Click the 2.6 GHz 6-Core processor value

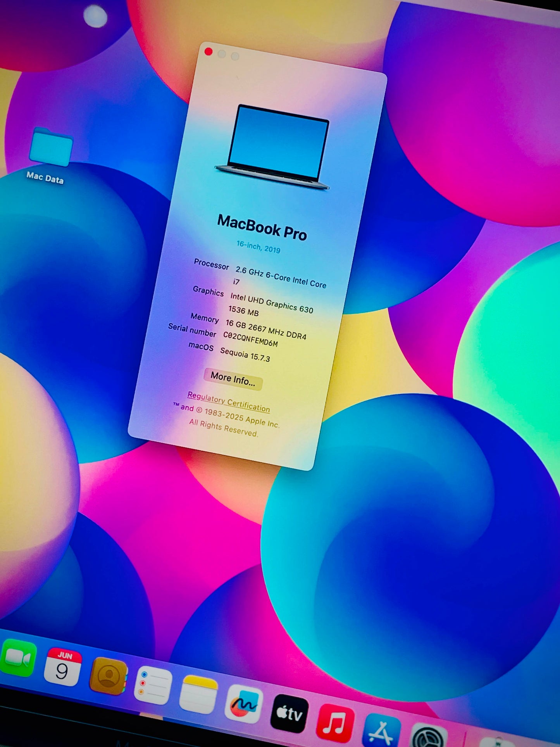point(280,277)
